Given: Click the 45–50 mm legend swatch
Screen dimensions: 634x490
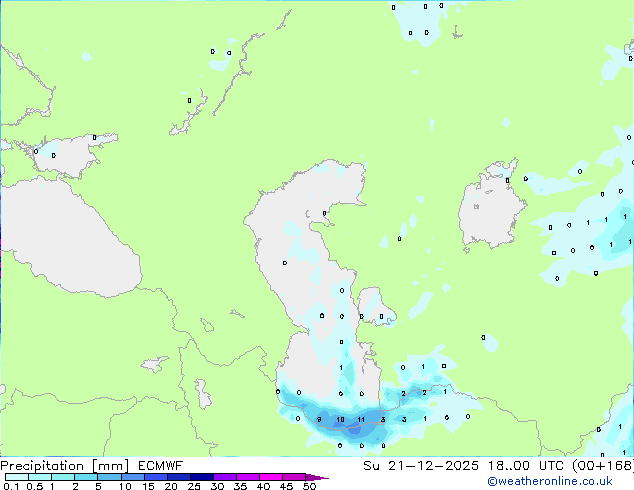Looking at the screenshot, I should click(294, 477).
